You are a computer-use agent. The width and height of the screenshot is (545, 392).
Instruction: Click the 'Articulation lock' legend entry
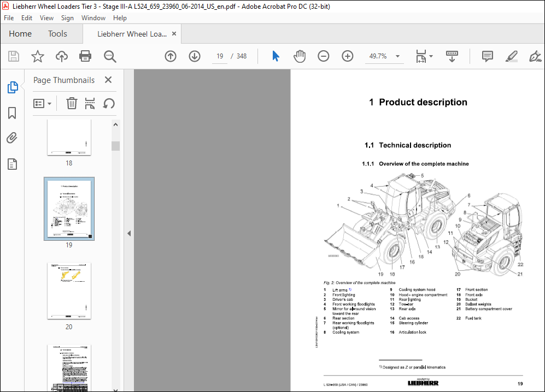point(413,332)
